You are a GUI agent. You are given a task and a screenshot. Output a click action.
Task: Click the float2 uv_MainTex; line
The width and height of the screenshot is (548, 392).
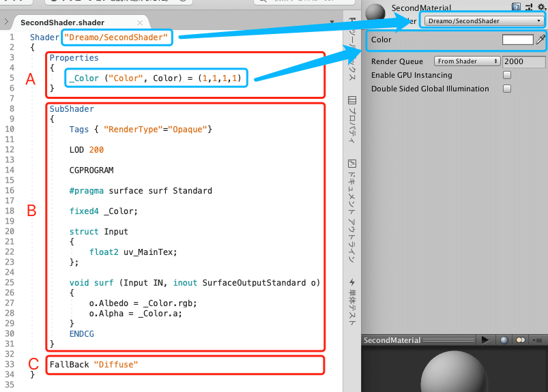pyautogui.click(x=133, y=252)
